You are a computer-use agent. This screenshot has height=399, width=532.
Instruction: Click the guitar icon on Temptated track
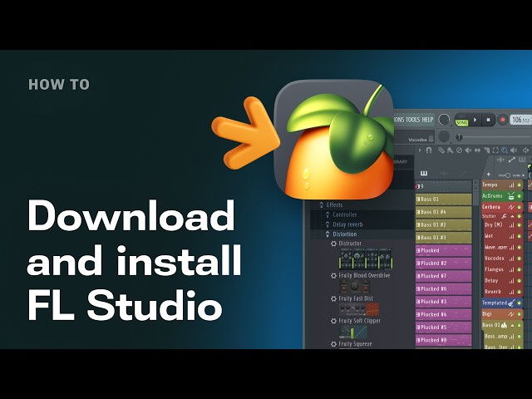pos(512,303)
